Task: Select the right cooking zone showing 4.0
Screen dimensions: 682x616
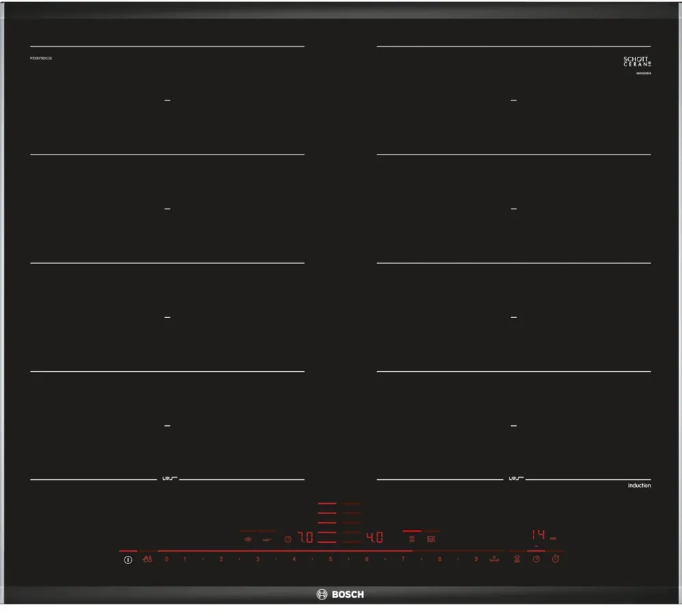Action: 374,538
